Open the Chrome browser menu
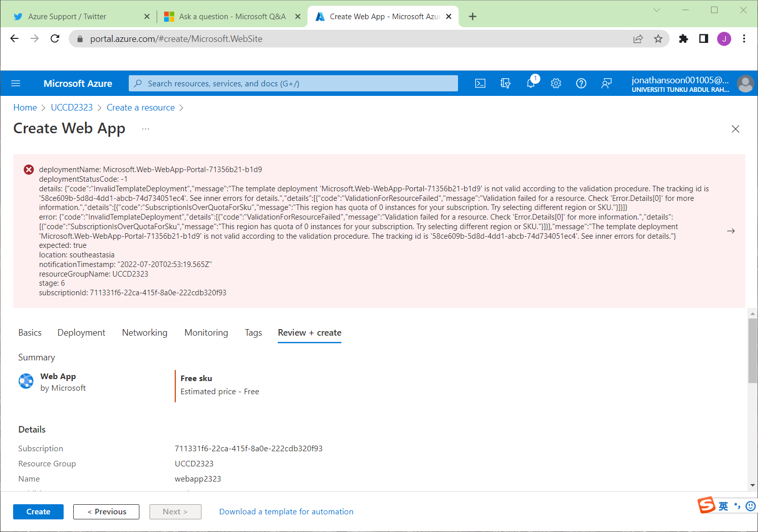758x532 pixels. [x=744, y=38]
